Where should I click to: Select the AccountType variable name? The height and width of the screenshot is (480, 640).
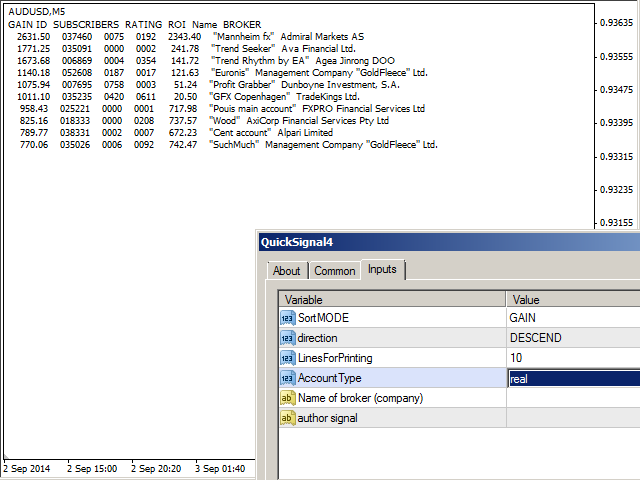(329, 378)
